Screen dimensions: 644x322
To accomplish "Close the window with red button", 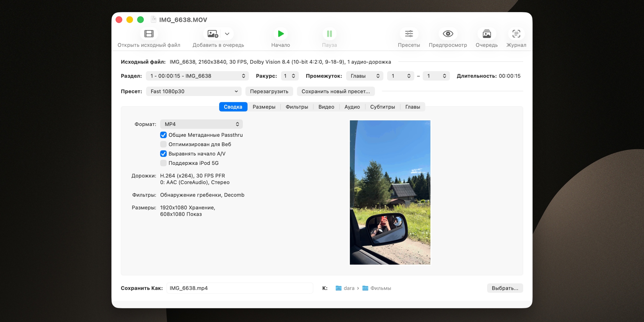I will pyautogui.click(x=119, y=20).
